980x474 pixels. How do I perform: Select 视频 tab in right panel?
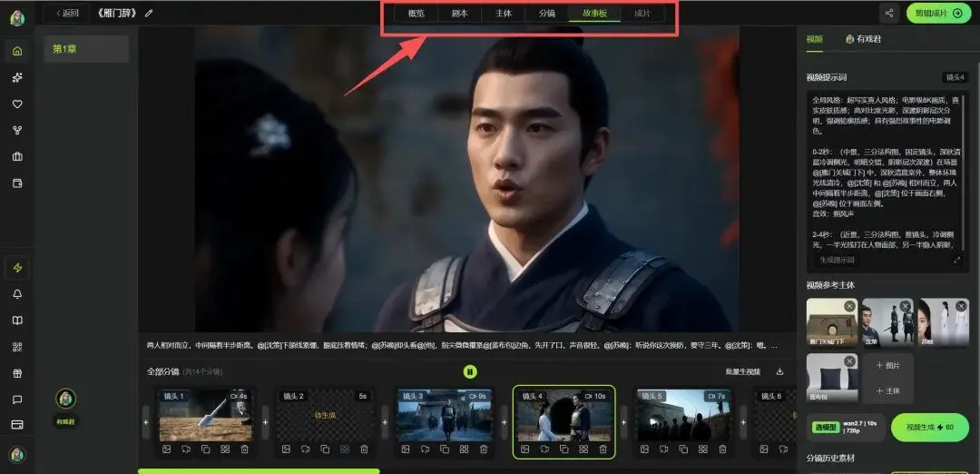[x=814, y=39]
